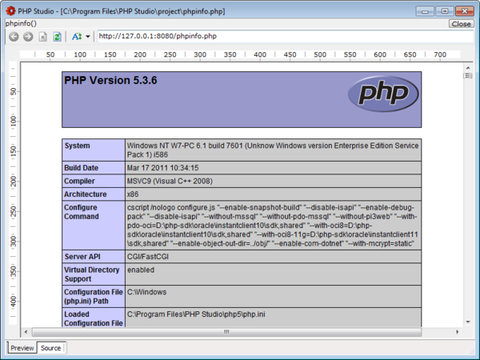Click the horizontal scrollbar left arrow
The image size is (480, 360).
click(26, 332)
